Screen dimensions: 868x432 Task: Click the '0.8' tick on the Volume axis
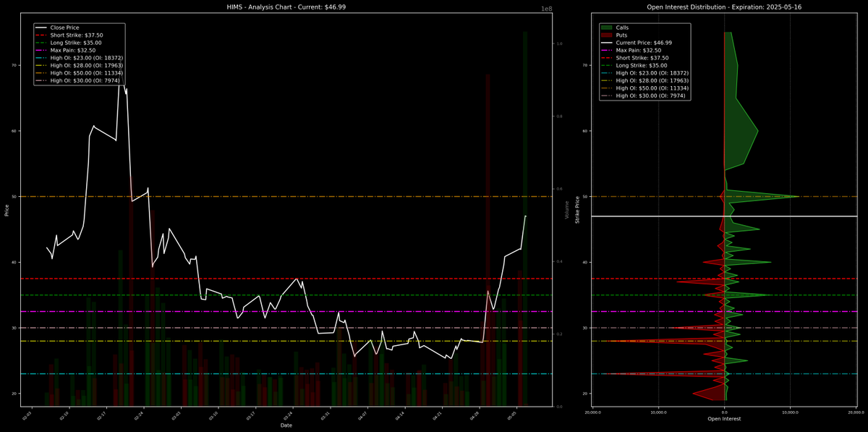click(x=559, y=117)
